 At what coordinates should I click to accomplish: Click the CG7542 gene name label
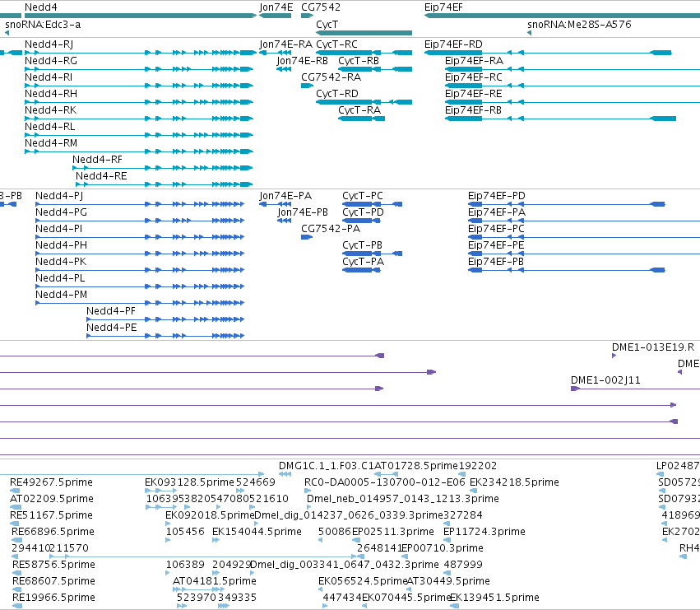tap(321, 7)
